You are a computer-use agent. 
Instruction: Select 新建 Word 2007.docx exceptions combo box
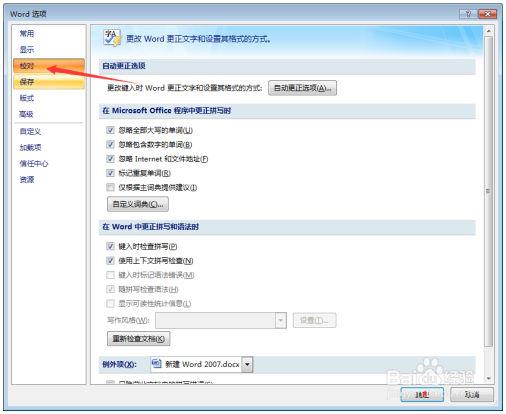[x=201, y=364]
